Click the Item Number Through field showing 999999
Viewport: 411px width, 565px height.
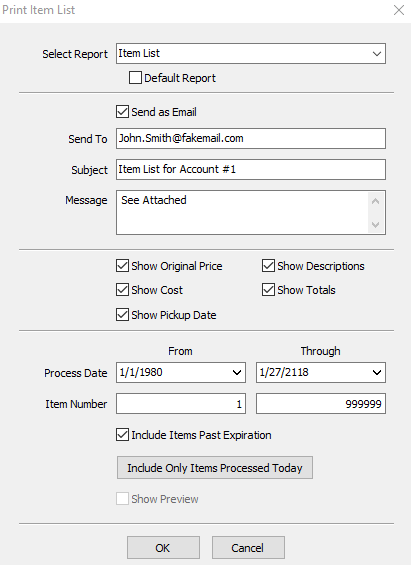click(321, 404)
